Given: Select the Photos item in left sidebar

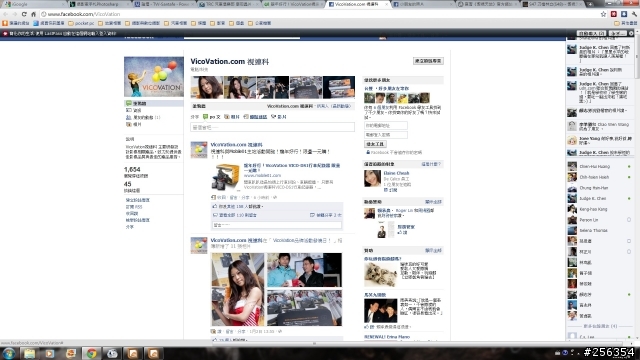Looking at the screenshot, I should (134, 124).
